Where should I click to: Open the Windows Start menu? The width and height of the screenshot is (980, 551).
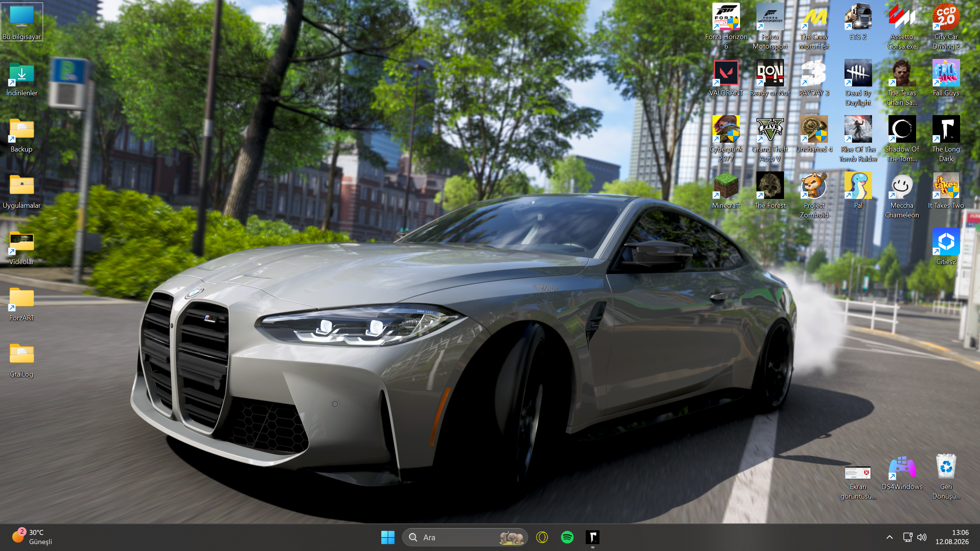(x=388, y=537)
